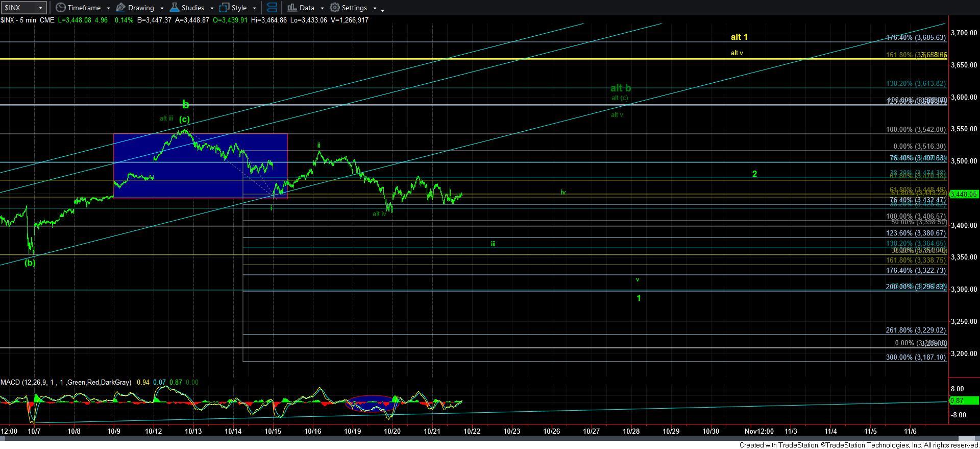The width and height of the screenshot is (980, 449).
Task: Select the green '(c)' wave label near the peak
Action: coord(184,119)
